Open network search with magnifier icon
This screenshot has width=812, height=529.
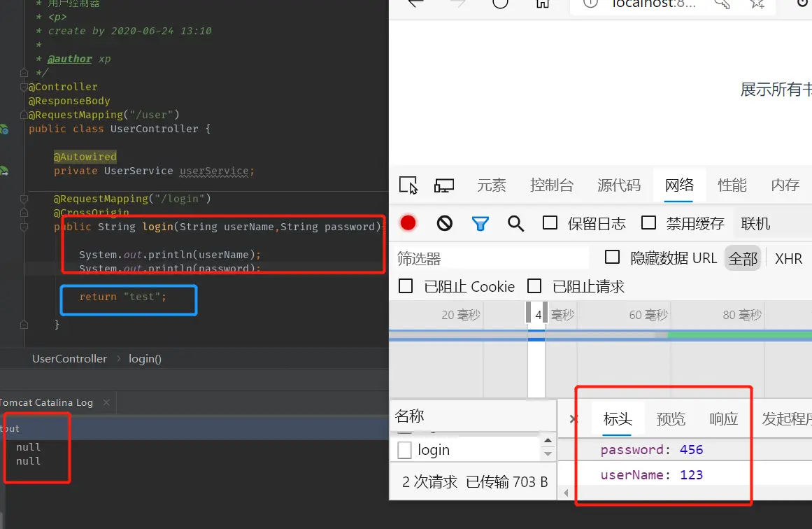click(515, 223)
